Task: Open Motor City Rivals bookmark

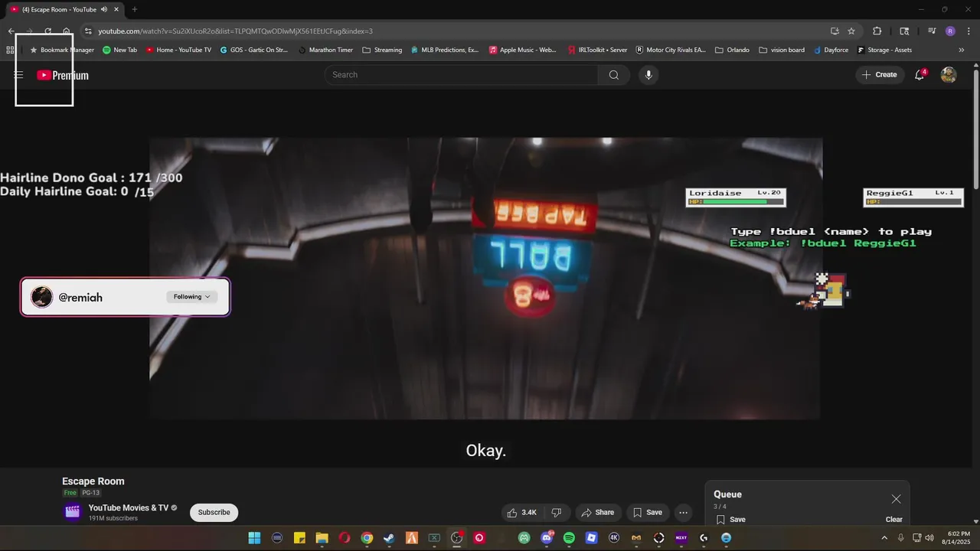Action: [x=671, y=50]
